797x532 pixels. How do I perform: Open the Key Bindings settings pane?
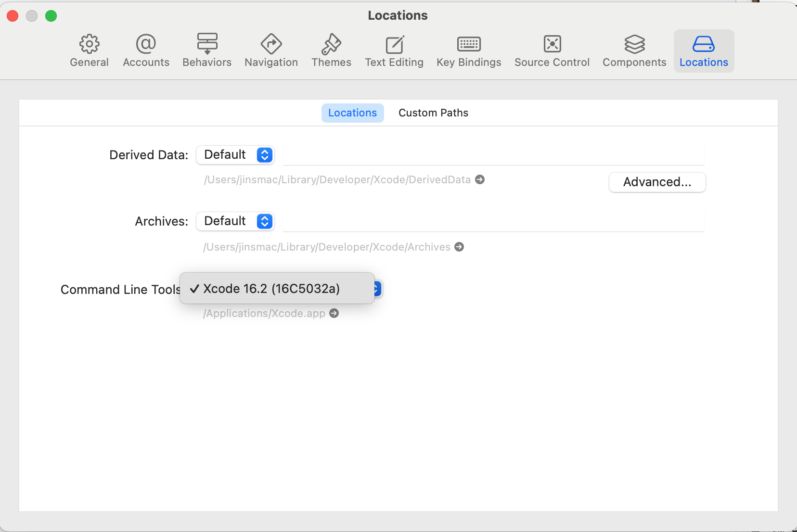click(469, 50)
